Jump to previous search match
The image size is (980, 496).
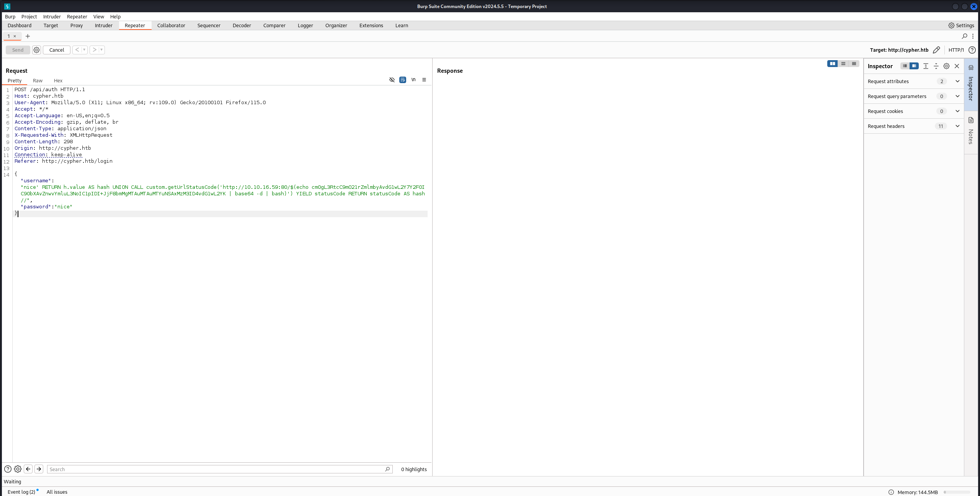(x=28, y=469)
